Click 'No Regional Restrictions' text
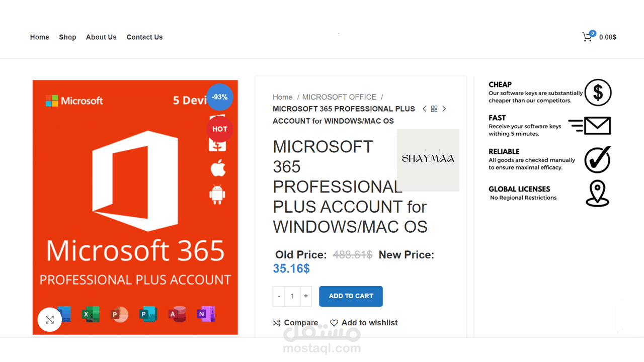 pos(523,198)
